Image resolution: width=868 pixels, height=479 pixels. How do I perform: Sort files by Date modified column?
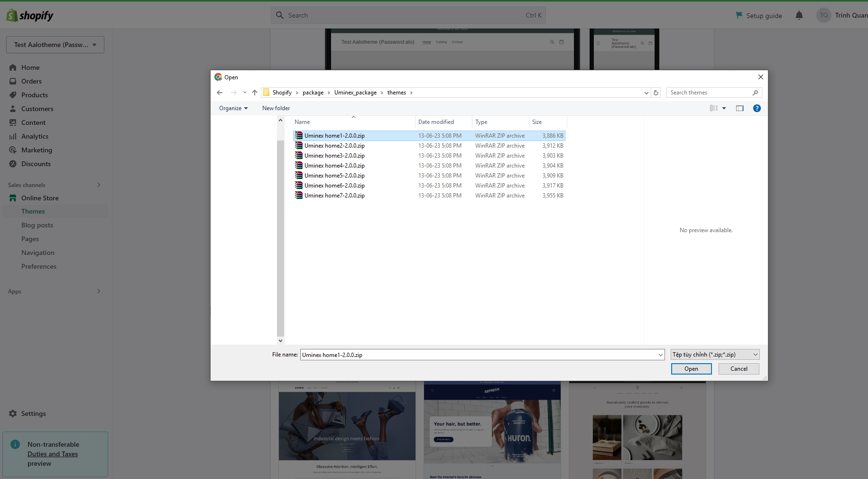(x=436, y=122)
